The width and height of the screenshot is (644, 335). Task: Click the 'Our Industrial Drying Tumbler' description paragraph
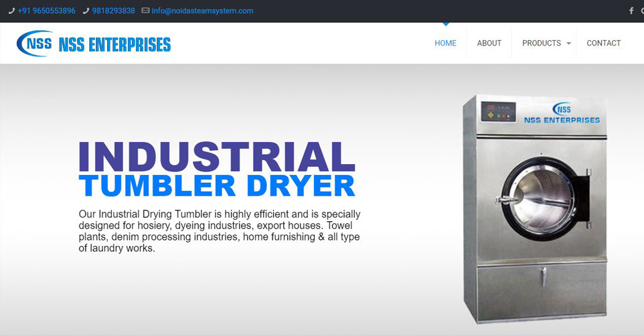coord(220,231)
